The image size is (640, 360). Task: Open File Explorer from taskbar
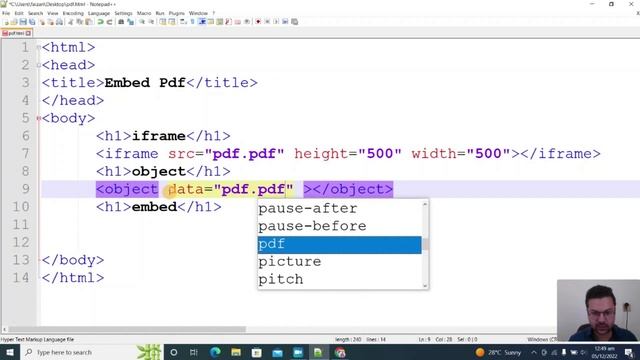click(x=236, y=352)
